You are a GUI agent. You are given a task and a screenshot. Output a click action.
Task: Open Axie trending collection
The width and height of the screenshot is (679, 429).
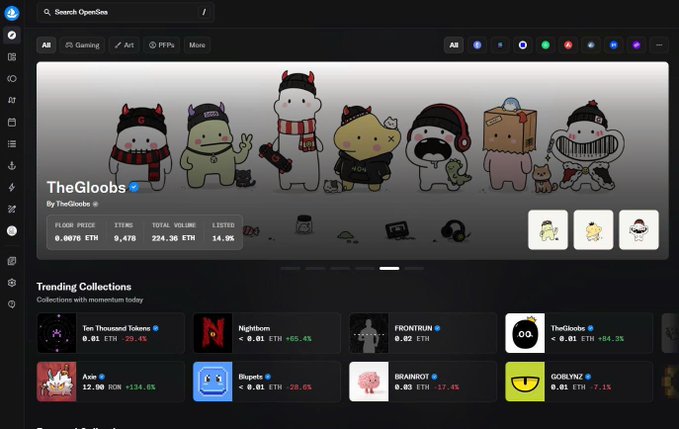[x=111, y=382]
